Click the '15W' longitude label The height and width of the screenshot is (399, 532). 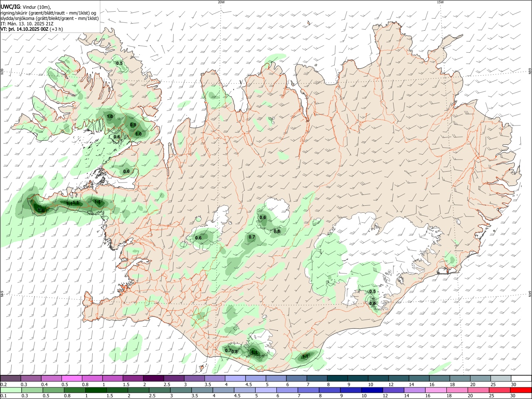pos(440,2)
